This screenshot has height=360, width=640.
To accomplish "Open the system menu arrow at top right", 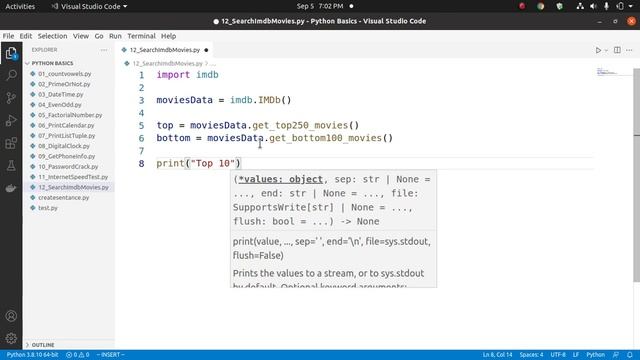I will 631,6.
